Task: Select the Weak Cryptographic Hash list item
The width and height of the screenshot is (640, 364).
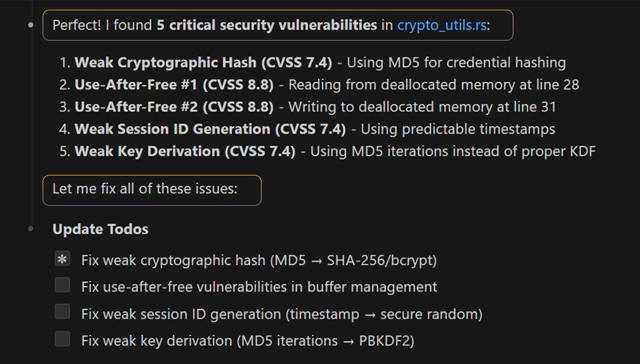Action: [203, 63]
